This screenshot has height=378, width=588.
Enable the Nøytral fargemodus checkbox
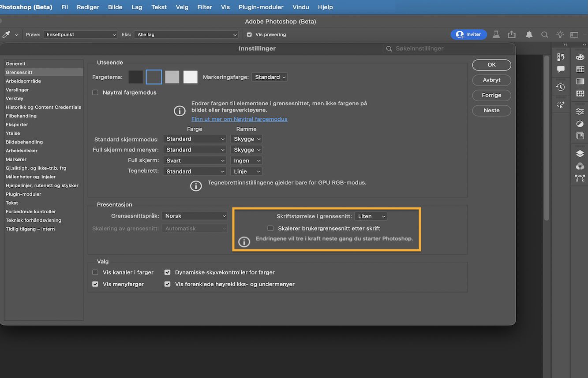coord(95,92)
